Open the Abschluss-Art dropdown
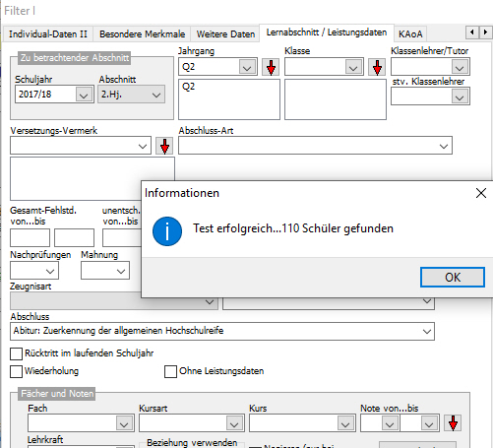The image size is (493, 448). point(444,146)
